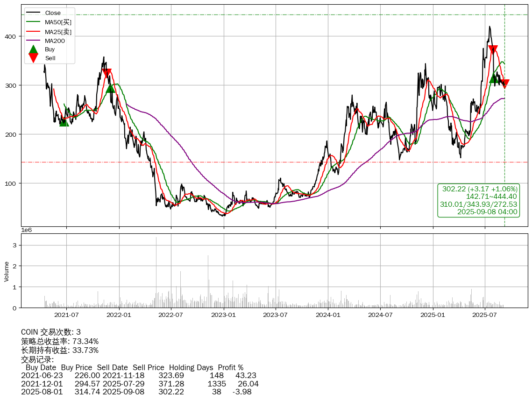Click the December 2021 green buy triangle

110,88
